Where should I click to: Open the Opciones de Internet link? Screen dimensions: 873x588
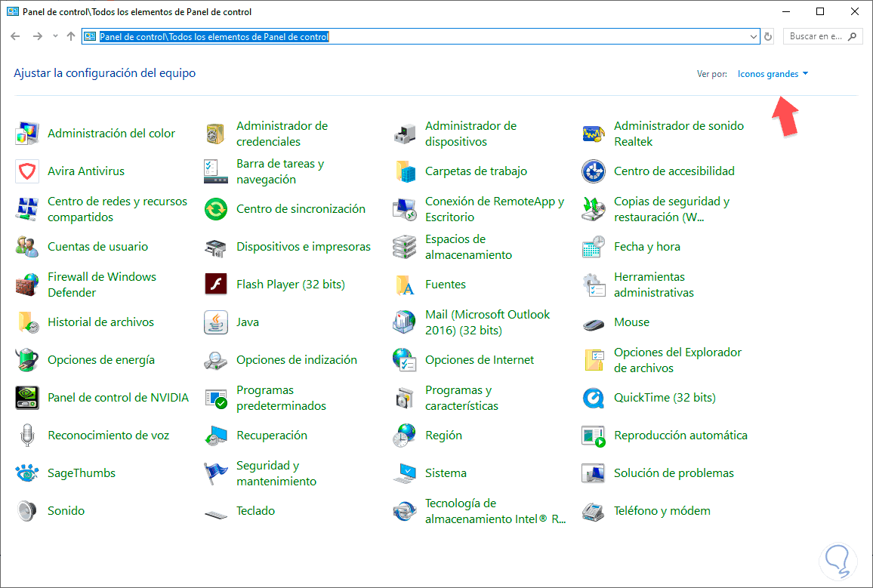pos(480,360)
